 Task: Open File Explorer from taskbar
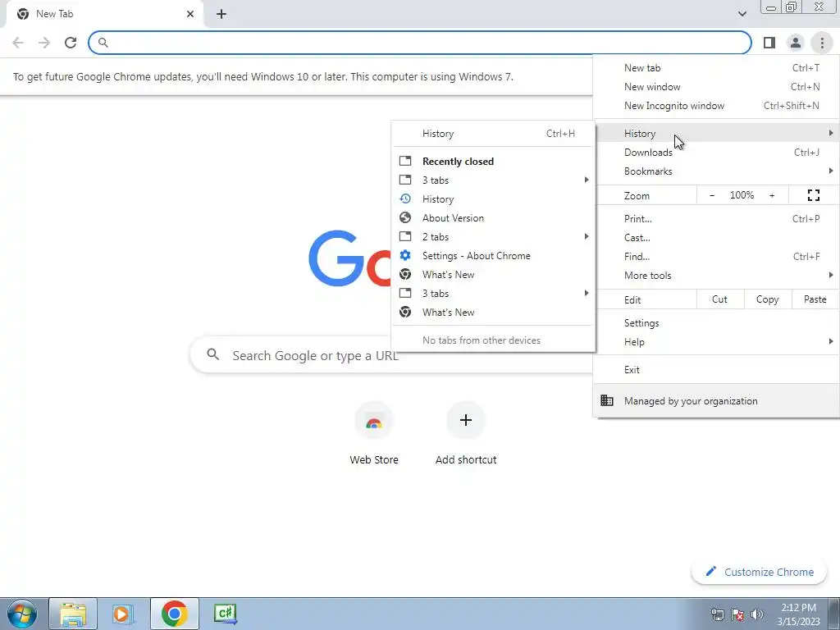(73, 614)
